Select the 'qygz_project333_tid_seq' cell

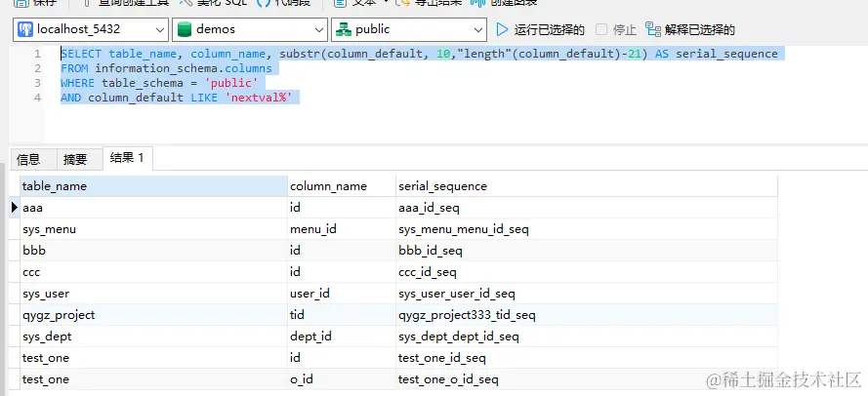(587, 315)
